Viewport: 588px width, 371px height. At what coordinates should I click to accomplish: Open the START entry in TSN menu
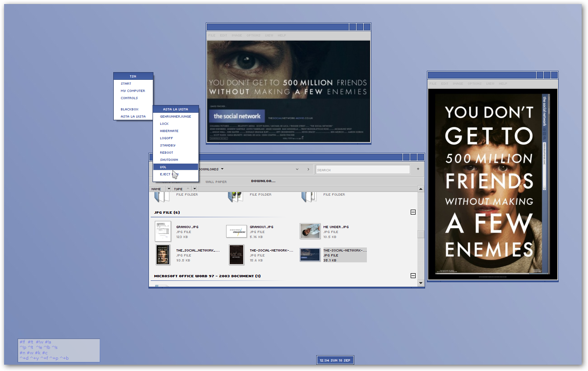click(x=133, y=83)
